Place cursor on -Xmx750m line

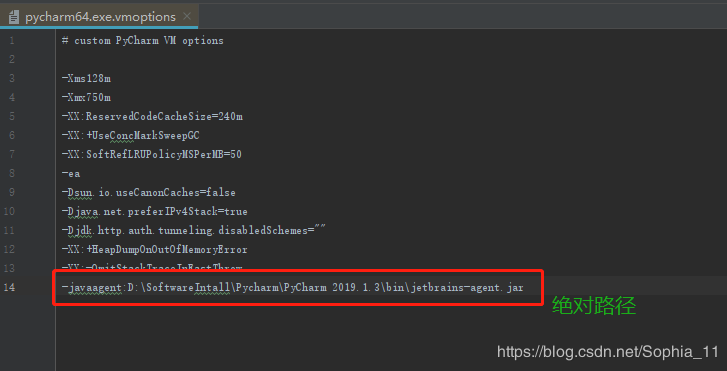click(x=86, y=98)
